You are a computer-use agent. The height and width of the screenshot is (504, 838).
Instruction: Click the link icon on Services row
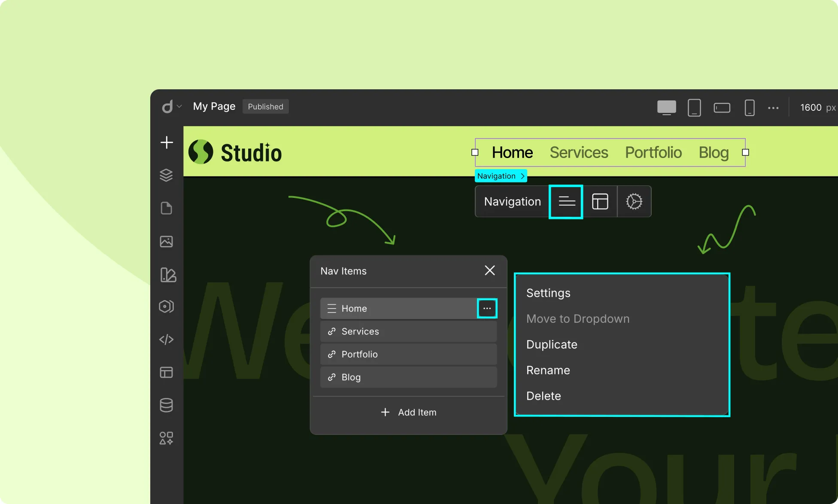pos(331,331)
